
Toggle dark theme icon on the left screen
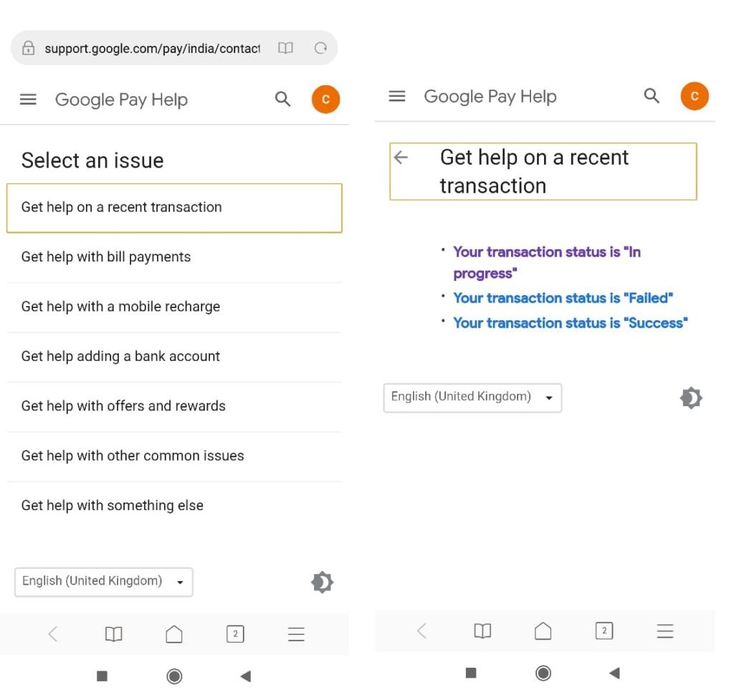pyautogui.click(x=323, y=582)
